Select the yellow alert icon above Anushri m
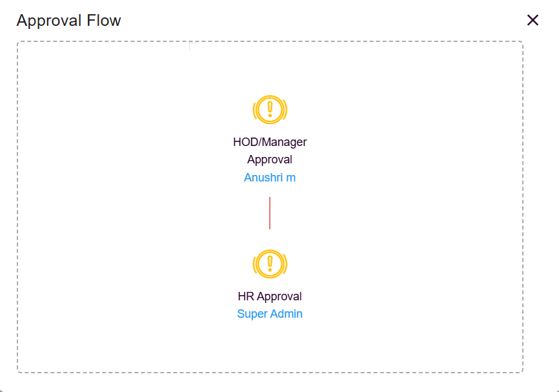This screenshot has height=392, width=559. click(270, 110)
